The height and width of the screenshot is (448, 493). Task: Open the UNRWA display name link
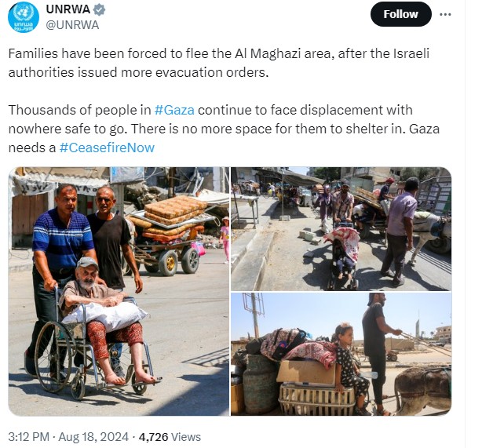pos(68,9)
